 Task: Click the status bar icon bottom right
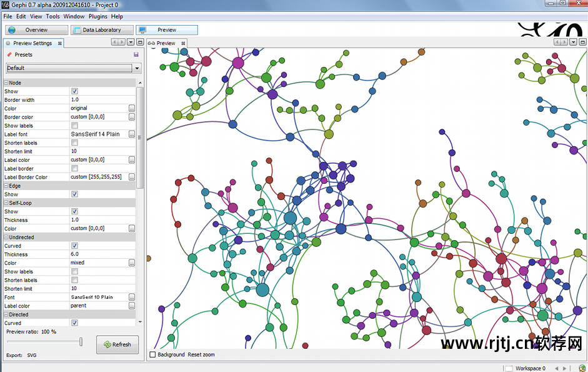[x=582, y=368]
